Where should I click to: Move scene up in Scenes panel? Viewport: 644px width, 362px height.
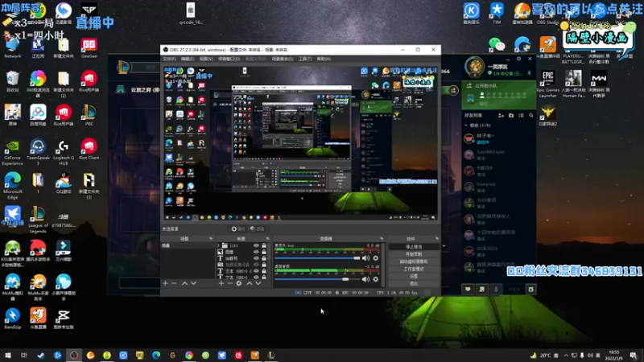184,283
